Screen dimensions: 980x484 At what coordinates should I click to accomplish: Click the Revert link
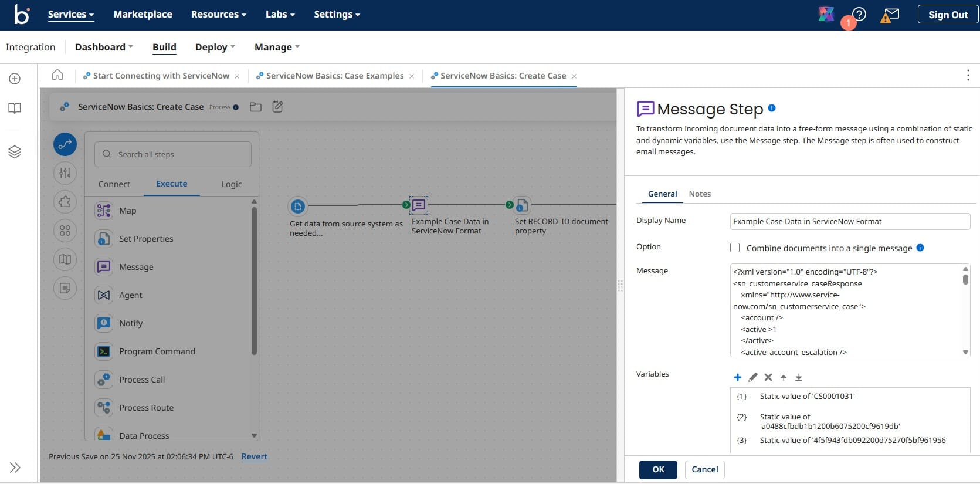click(255, 456)
